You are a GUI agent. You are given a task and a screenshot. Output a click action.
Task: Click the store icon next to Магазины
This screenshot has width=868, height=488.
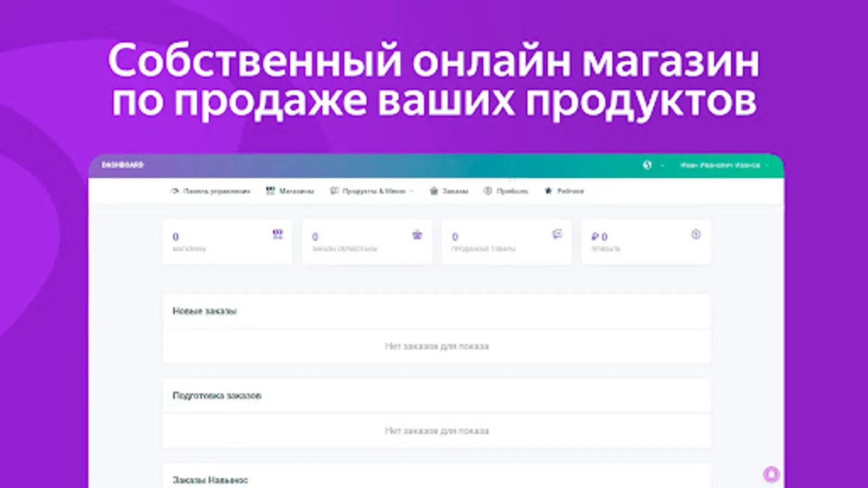click(270, 191)
